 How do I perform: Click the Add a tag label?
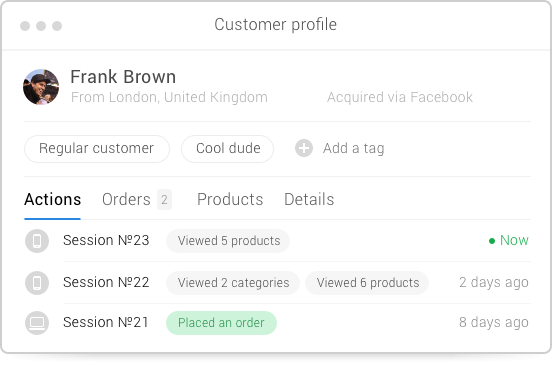353,149
